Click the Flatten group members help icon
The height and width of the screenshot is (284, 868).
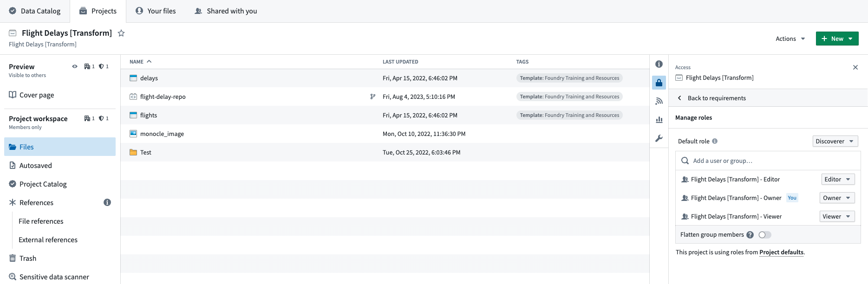click(750, 235)
